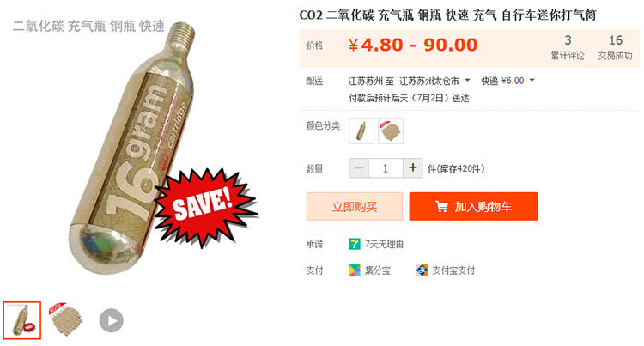Open the 3 累计评论 reviews count

[568, 47]
